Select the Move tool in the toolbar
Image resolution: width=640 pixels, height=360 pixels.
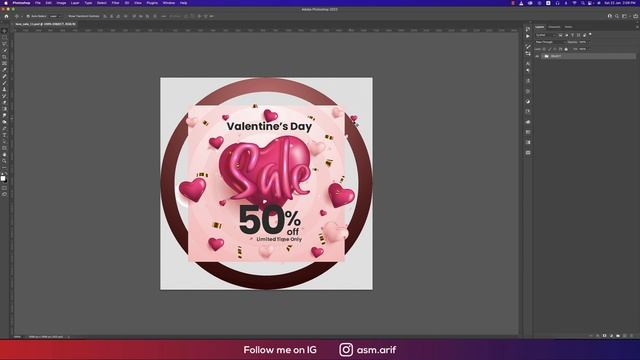pos(4,31)
